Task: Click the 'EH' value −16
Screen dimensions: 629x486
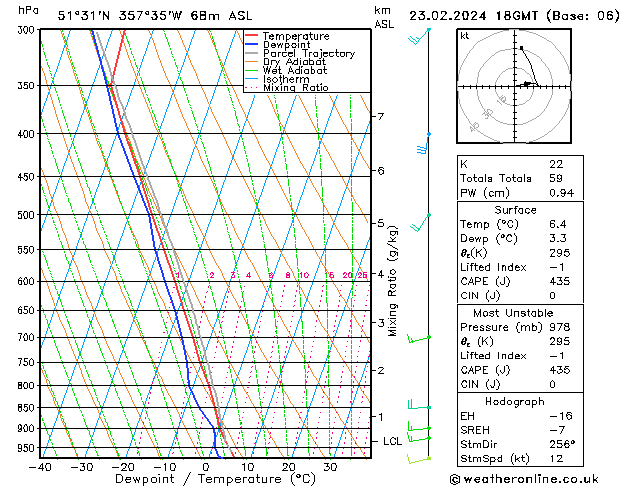Action: (560, 416)
